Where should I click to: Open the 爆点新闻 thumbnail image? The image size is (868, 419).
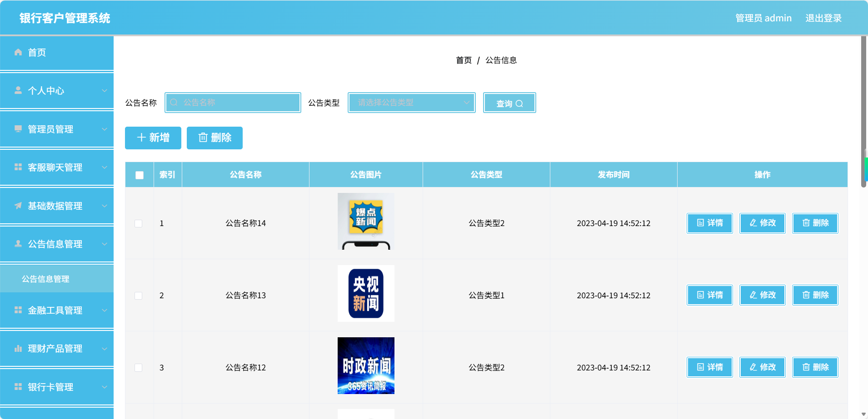click(x=366, y=221)
